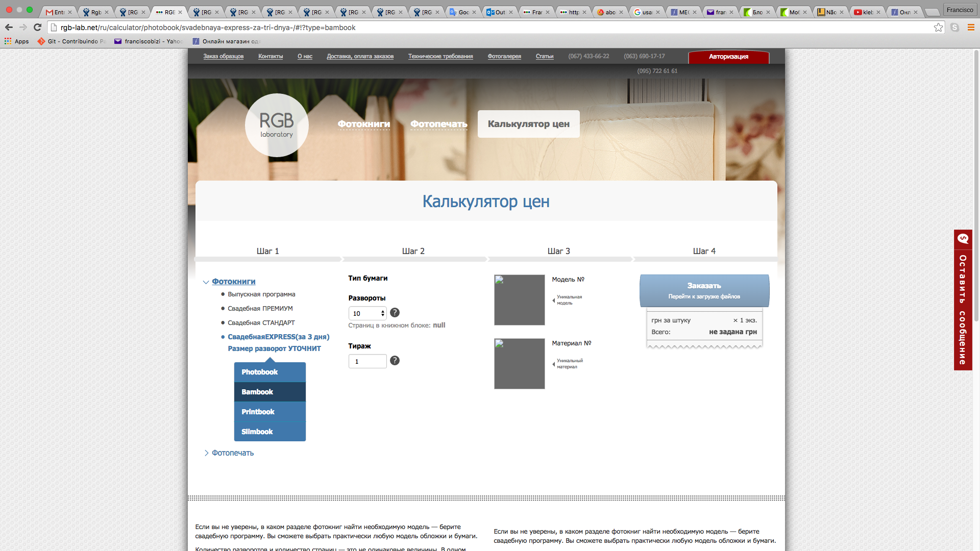The width and height of the screenshot is (980, 551).
Task: Select Свадебная СТАНДАРТ option
Action: [x=261, y=323]
